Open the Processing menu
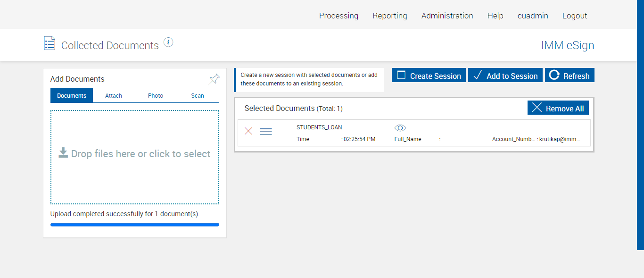The height and width of the screenshot is (278, 644). (x=339, y=16)
